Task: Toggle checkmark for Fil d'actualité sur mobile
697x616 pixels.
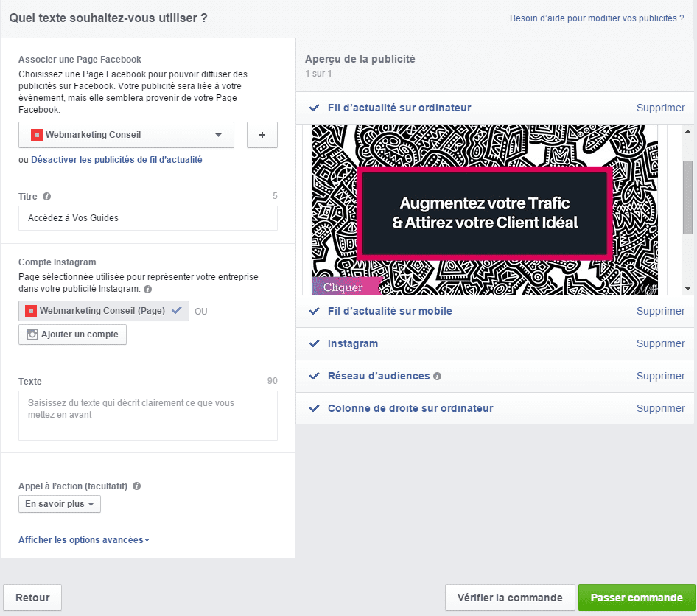Action: click(x=315, y=311)
